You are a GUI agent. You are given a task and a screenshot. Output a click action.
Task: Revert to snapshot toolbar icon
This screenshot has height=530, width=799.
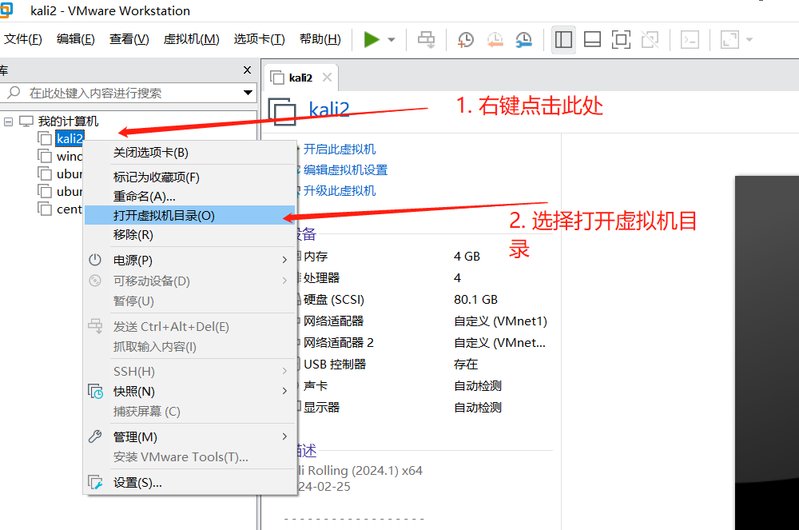point(495,39)
